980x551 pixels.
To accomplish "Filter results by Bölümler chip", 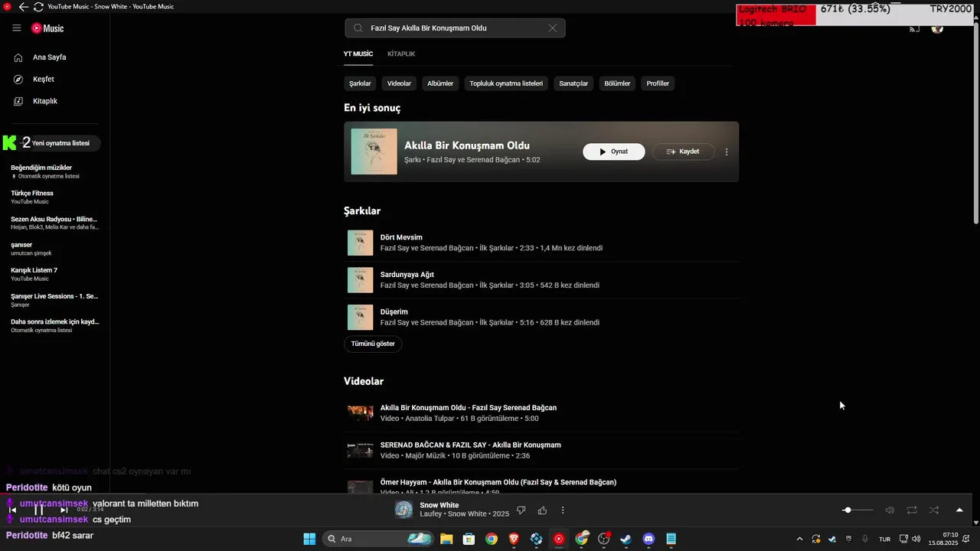I will click(x=617, y=83).
